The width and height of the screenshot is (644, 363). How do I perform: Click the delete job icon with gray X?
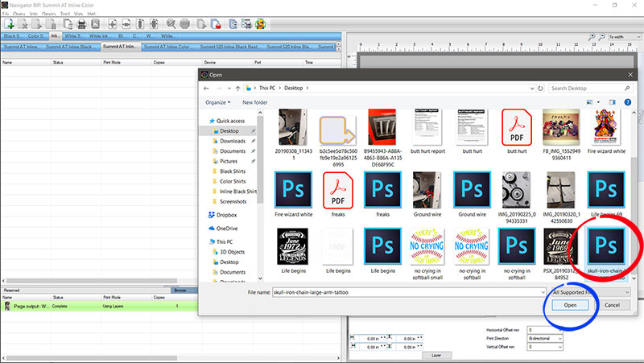(x=23, y=24)
